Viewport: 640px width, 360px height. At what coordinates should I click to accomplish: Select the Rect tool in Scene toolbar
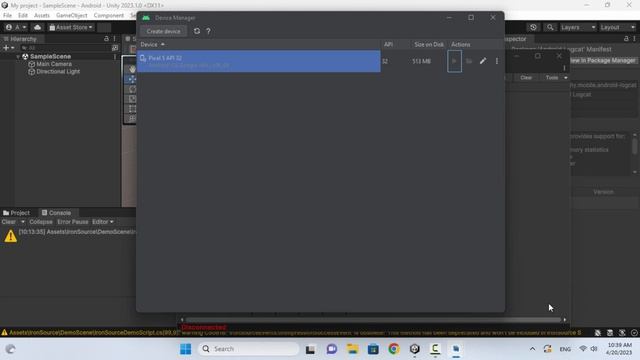132,109
